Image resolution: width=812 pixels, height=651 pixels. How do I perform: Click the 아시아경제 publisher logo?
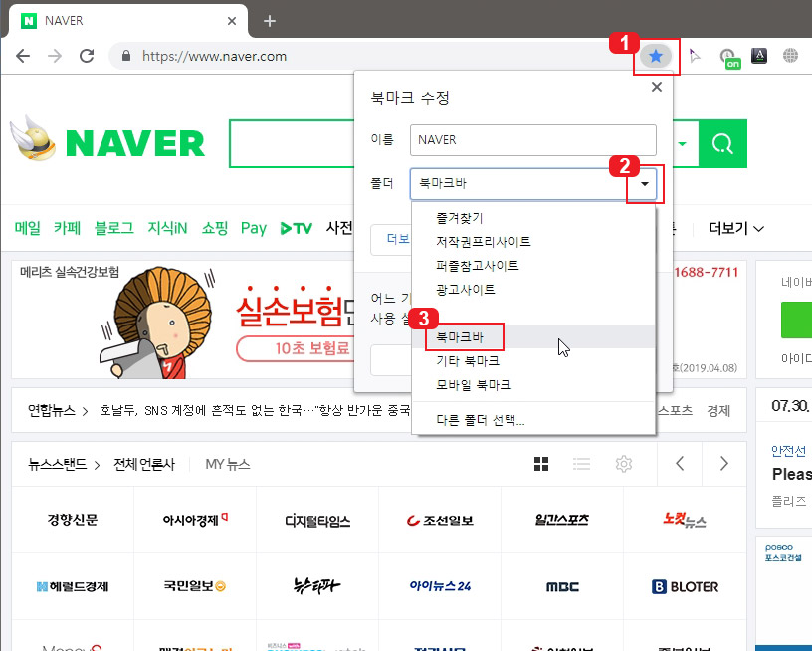pos(195,520)
